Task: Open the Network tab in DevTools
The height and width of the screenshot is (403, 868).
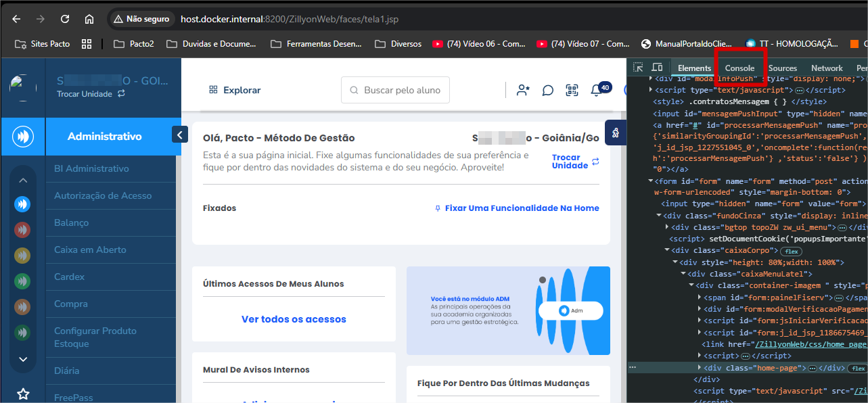Action: [x=827, y=68]
